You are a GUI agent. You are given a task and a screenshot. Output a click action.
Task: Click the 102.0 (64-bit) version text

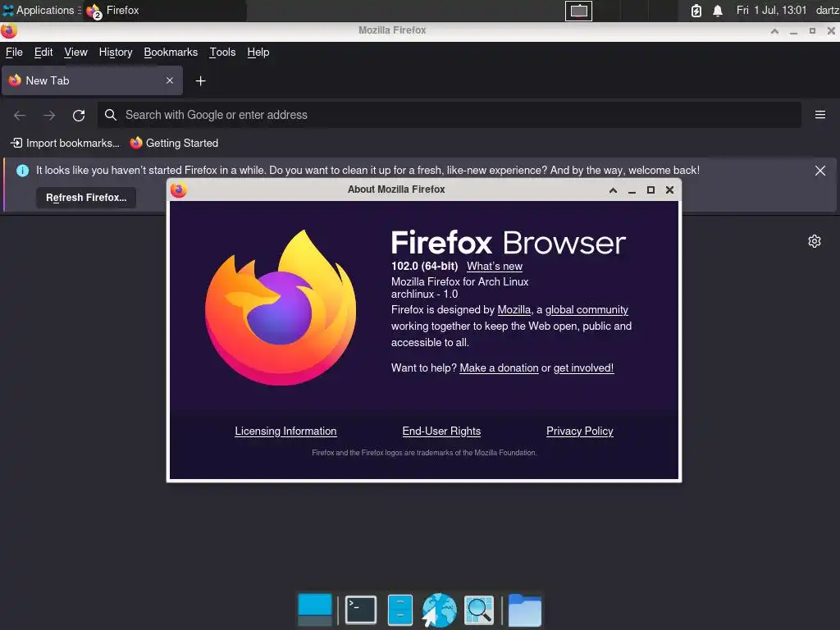click(x=424, y=267)
